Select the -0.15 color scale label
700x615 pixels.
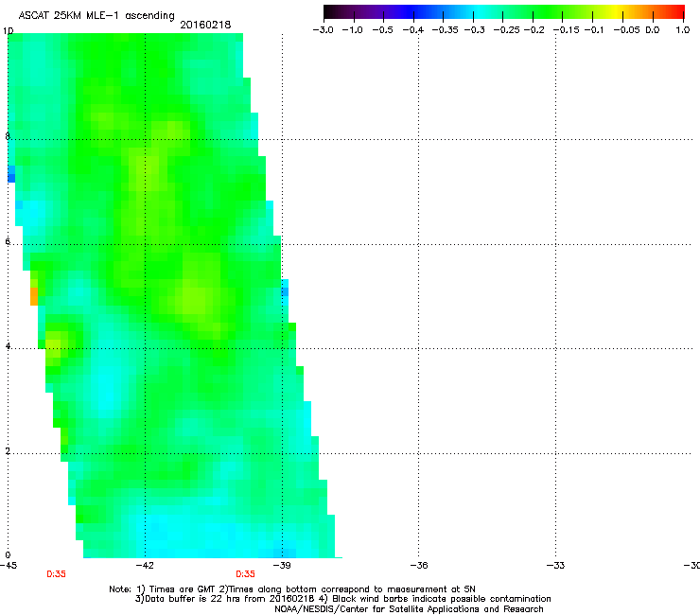[566, 30]
